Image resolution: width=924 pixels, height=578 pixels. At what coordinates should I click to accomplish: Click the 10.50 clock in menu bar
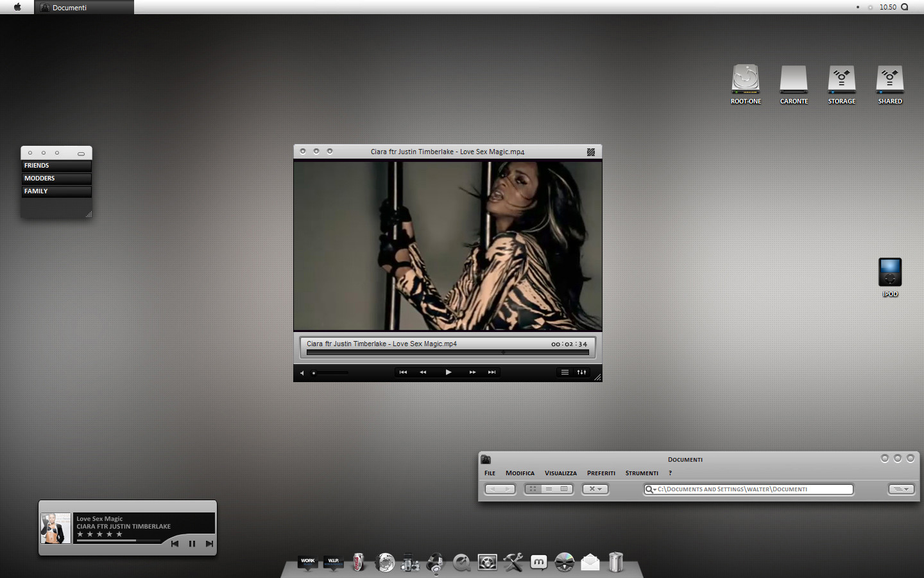point(887,7)
